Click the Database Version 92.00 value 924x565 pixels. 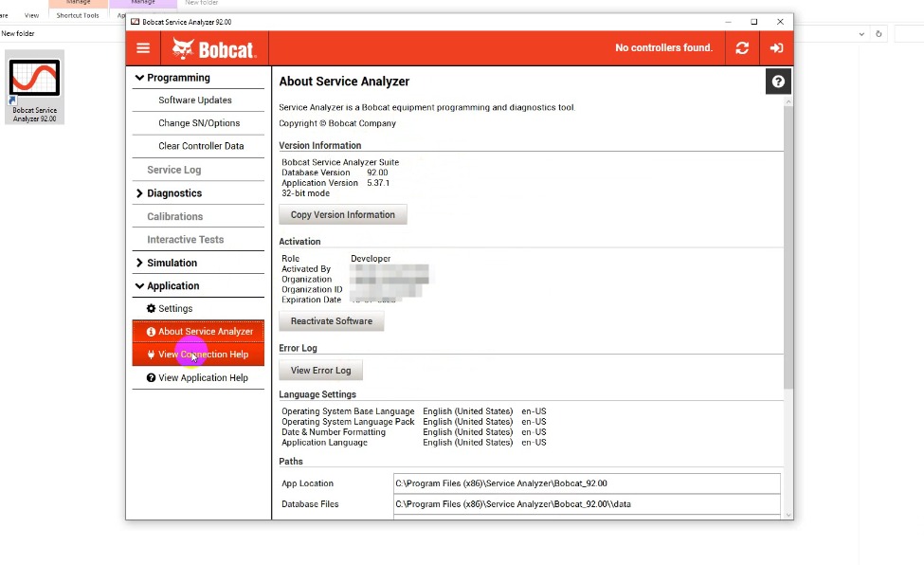coord(377,173)
